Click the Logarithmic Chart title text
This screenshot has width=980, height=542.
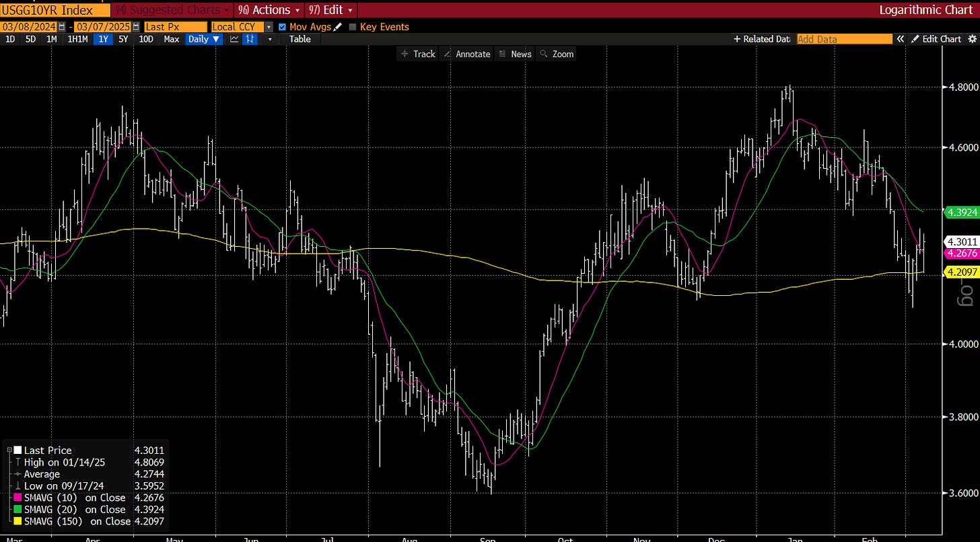[x=927, y=10]
